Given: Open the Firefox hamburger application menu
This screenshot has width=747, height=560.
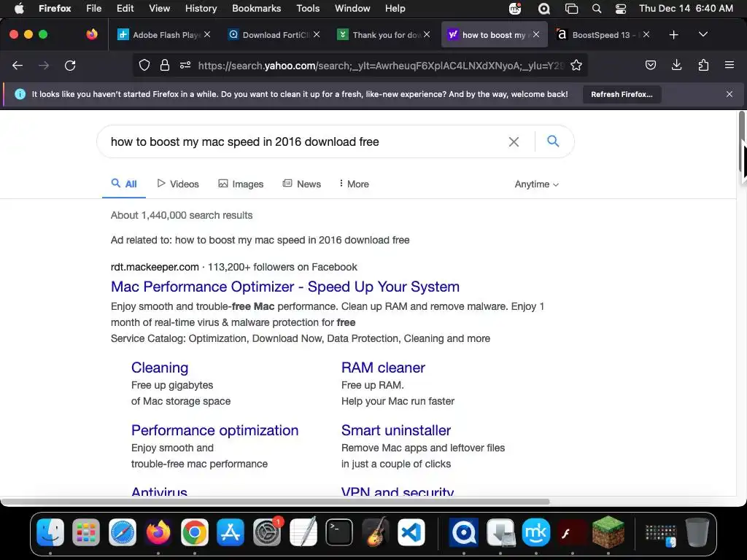Looking at the screenshot, I should [x=729, y=65].
